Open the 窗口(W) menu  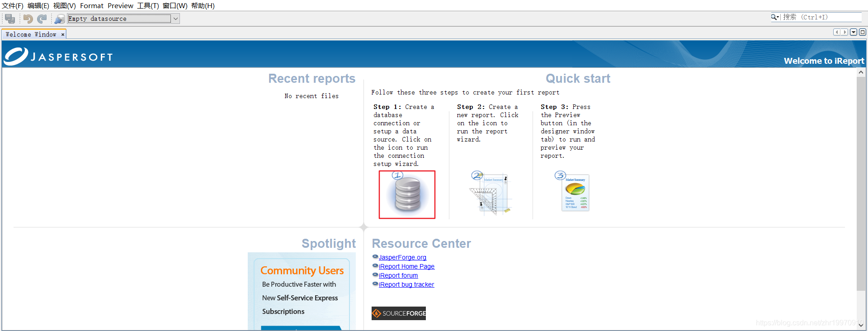[x=175, y=5]
